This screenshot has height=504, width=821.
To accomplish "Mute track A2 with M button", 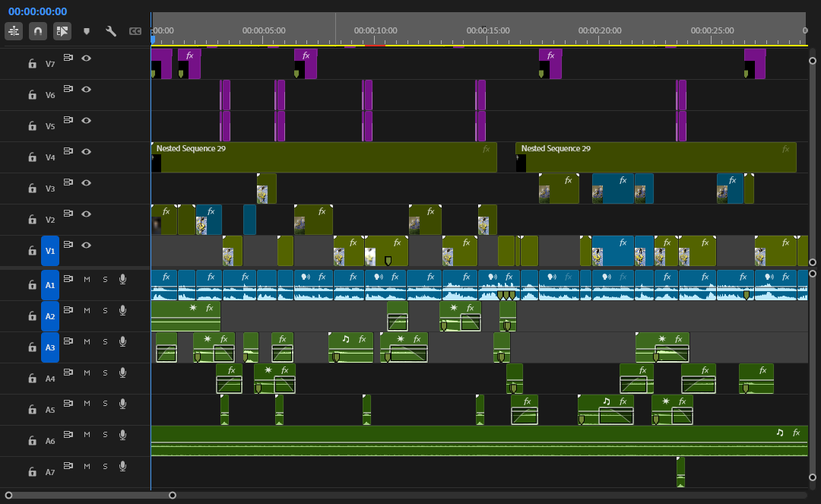I will (87, 310).
